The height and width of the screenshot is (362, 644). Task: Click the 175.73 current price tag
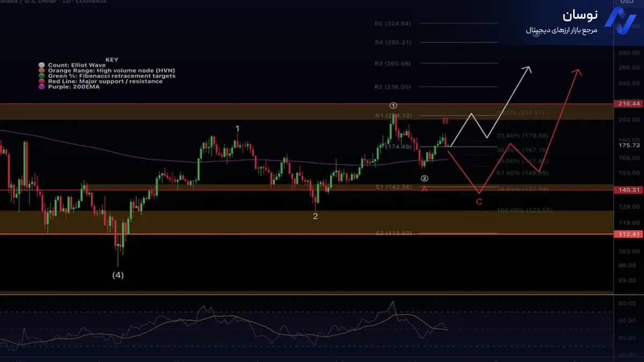[x=629, y=145]
